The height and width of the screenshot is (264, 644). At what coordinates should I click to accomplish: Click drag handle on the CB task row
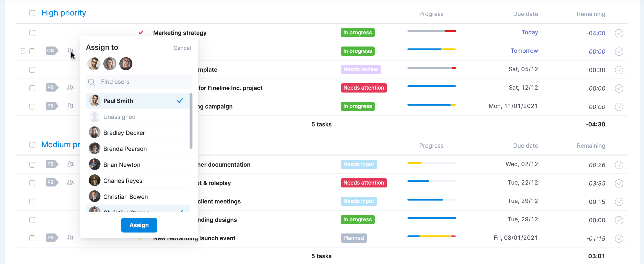click(x=23, y=51)
